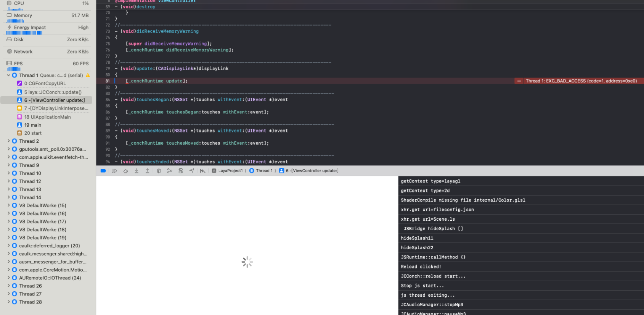Click the Step Out icon

(147, 171)
